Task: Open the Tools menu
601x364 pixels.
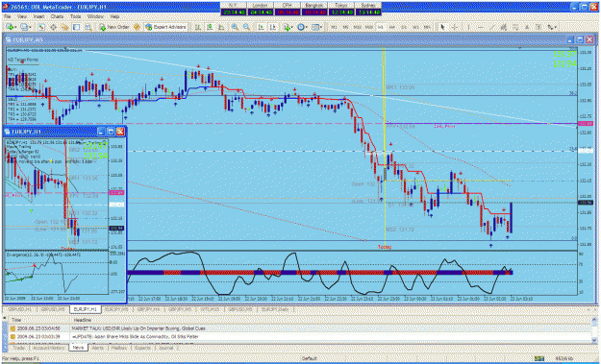Action: [x=75, y=17]
